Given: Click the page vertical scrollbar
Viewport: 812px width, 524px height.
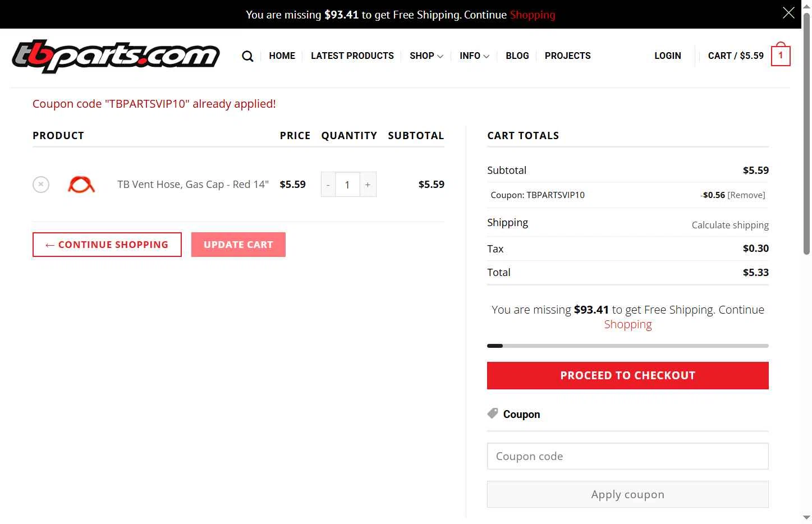Looking at the screenshot, I should pyautogui.click(x=806, y=135).
